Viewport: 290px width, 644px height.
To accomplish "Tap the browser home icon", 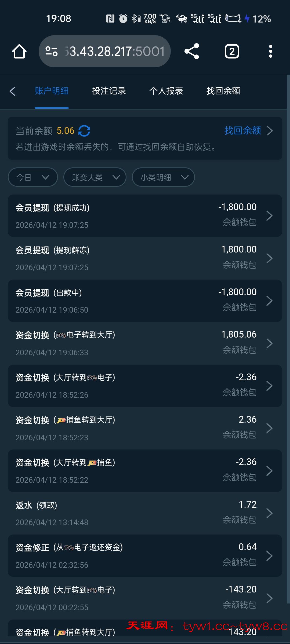I will coord(19,51).
